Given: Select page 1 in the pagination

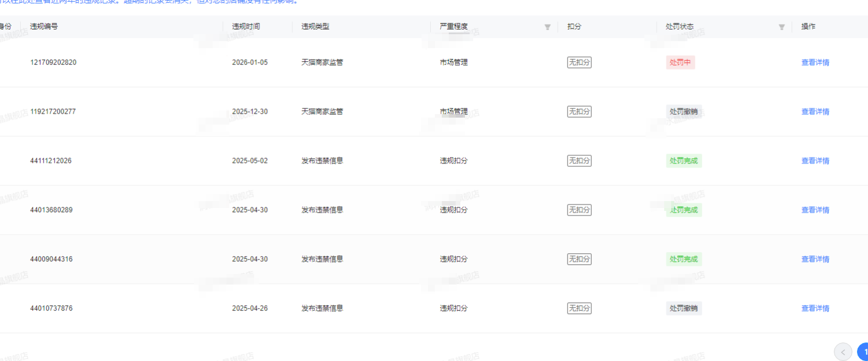Looking at the screenshot, I should [x=863, y=352].
